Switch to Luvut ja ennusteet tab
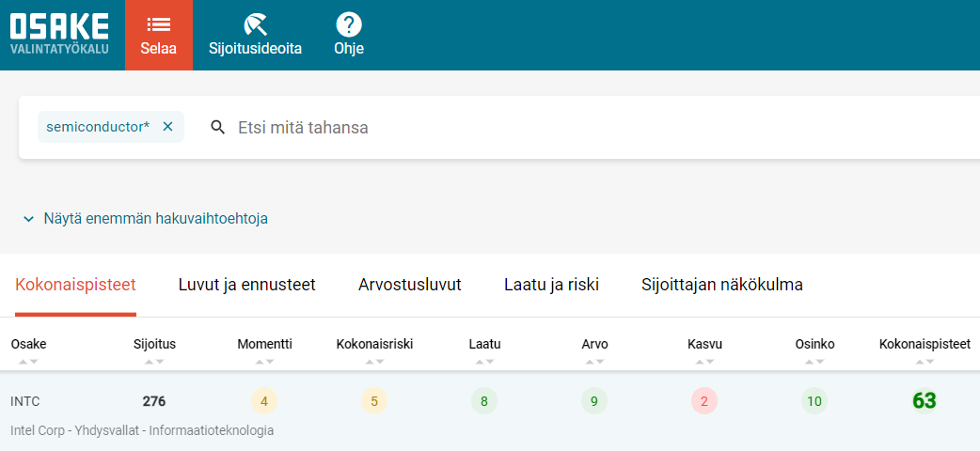980x451 pixels. coord(246,285)
